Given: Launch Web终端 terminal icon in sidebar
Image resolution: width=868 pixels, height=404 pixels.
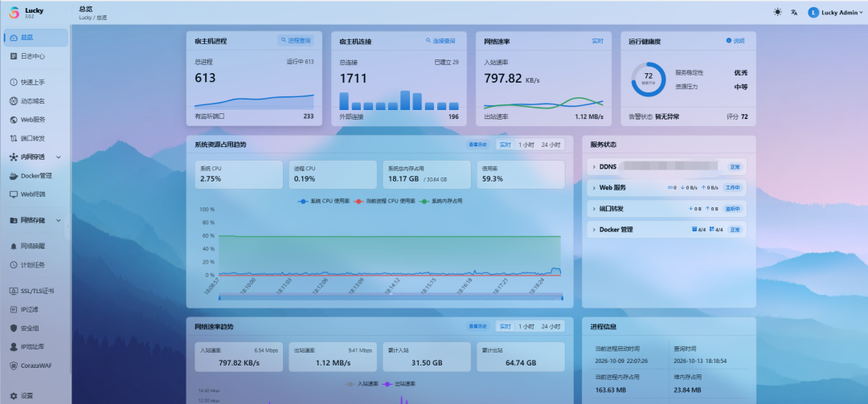Looking at the screenshot, I should [x=14, y=194].
